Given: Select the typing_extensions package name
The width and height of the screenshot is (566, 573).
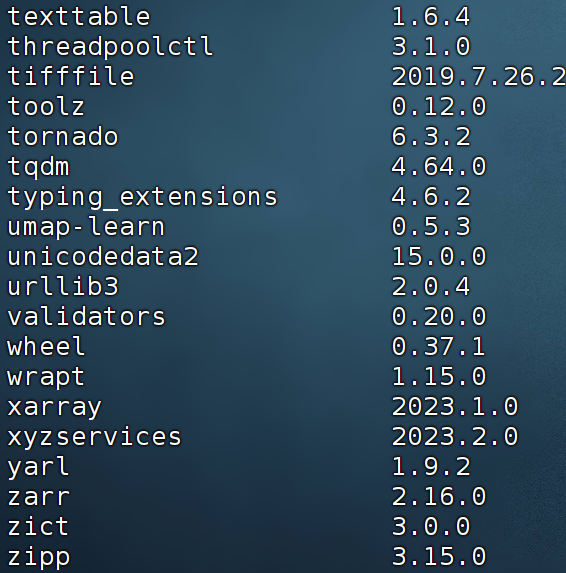Looking at the screenshot, I should click(x=143, y=198).
